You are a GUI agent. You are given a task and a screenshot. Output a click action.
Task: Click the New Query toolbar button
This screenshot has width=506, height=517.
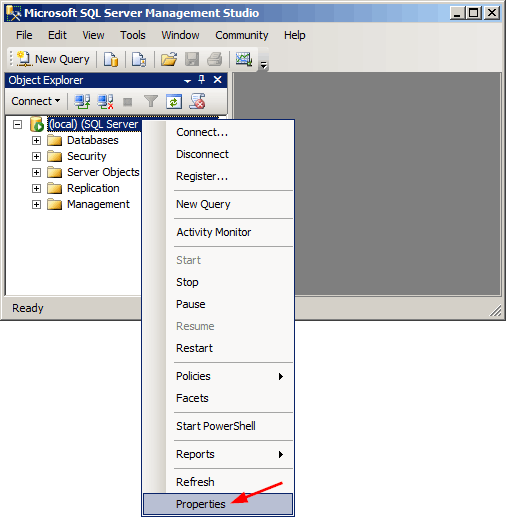coord(53,59)
